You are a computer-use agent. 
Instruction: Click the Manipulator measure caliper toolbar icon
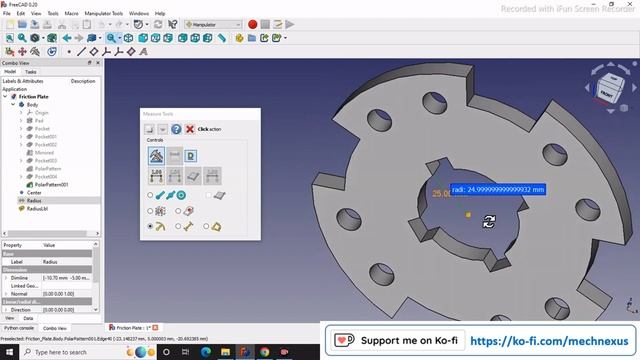35,52
